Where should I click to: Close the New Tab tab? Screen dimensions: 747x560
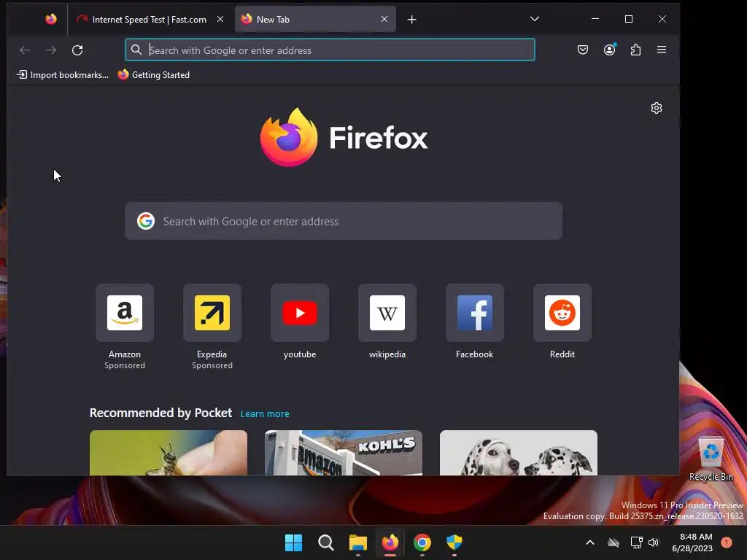pos(384,19)
